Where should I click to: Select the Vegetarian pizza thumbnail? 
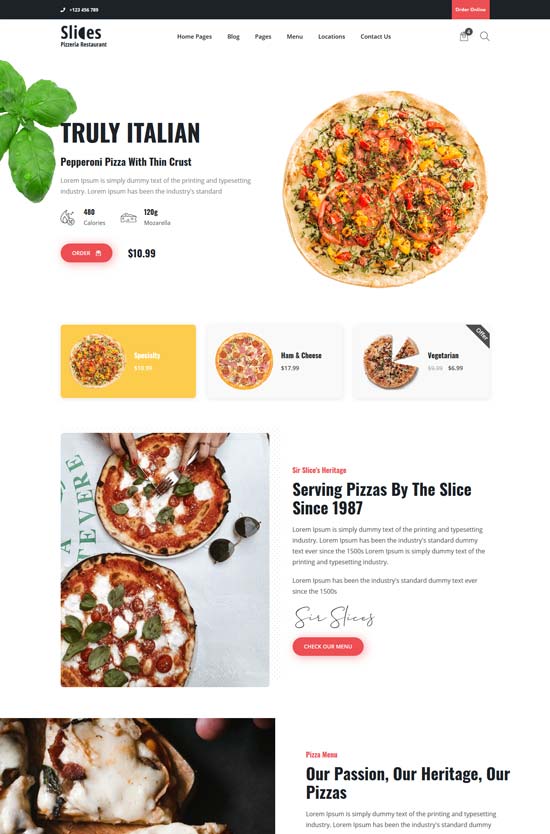(391, 361)
